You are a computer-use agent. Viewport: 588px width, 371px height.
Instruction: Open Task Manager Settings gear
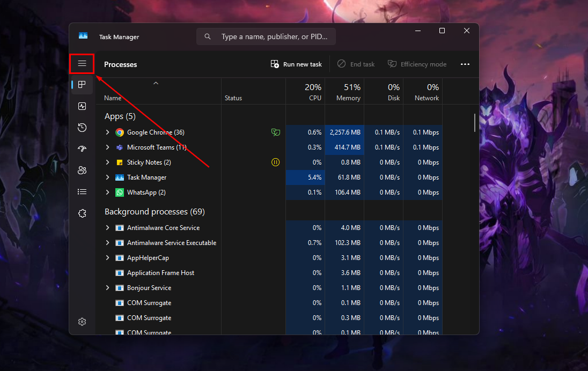click(x=82, y=321)
